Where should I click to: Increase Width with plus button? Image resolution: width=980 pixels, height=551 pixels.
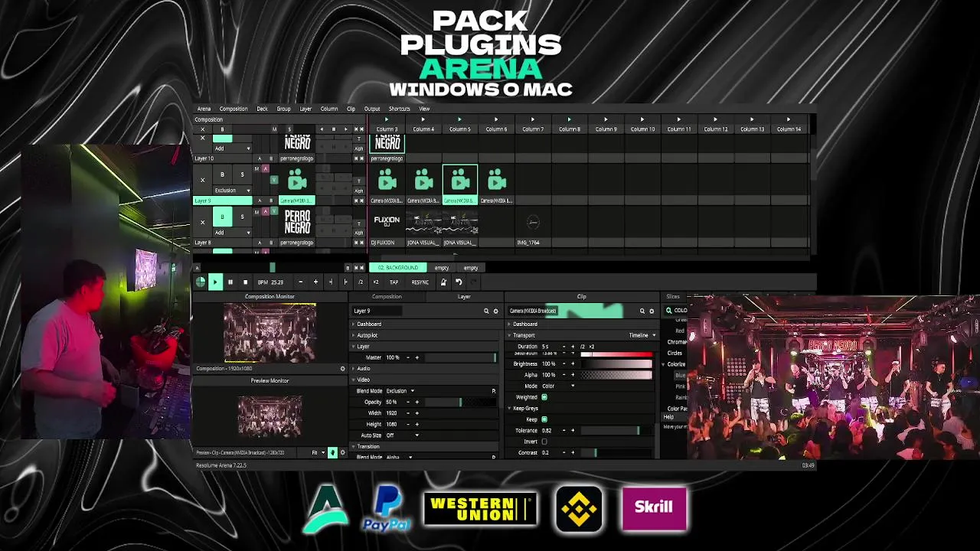coord(416,413)
